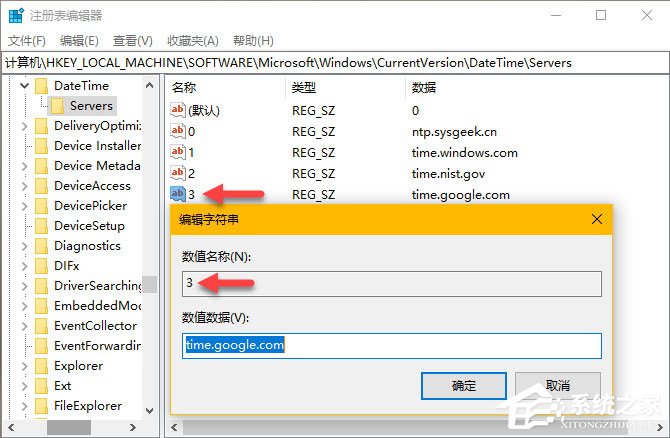Click the 数值名称 field

coord(391,284)
